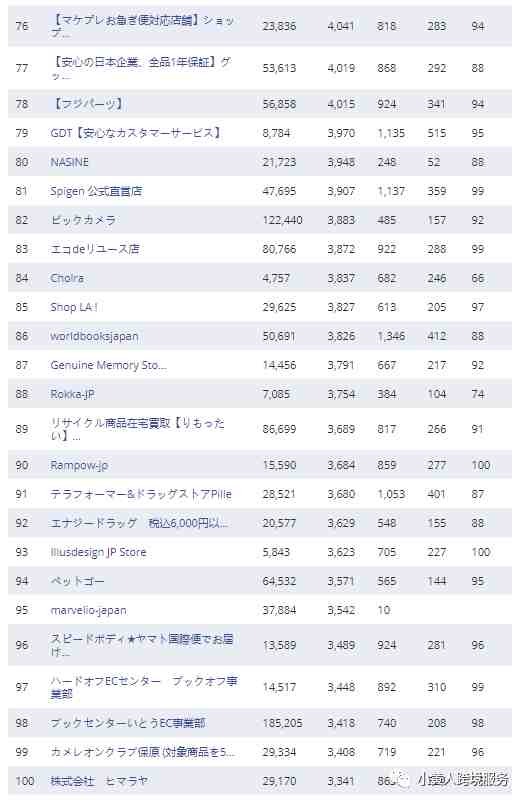This screenshot has height=803, width=525.
Task: Click the ブックセンターいとうEC事業部 link
Action: 128,723
